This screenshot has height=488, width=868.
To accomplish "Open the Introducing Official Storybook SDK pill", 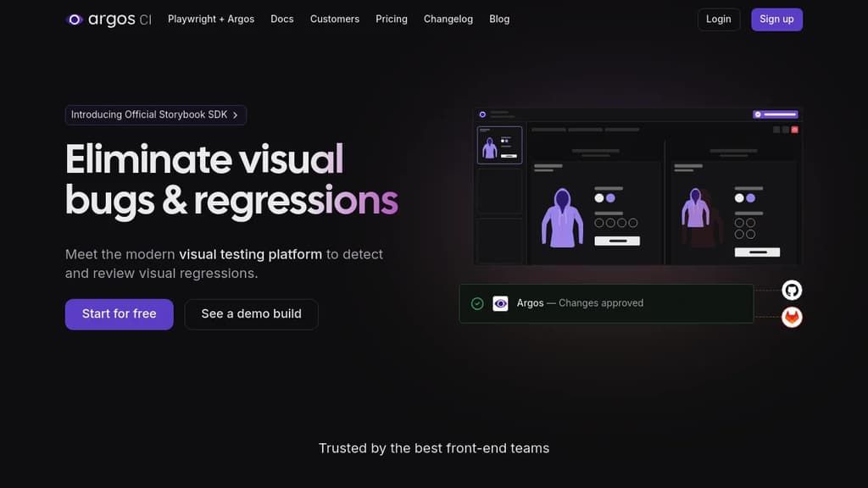I will tap(151, 114).
